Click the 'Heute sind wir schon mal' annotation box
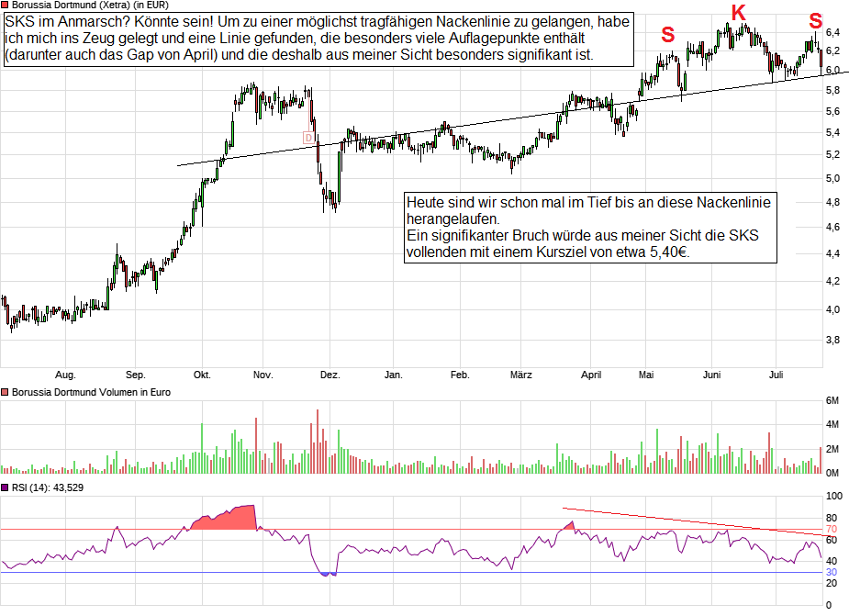 click(590, 228)
